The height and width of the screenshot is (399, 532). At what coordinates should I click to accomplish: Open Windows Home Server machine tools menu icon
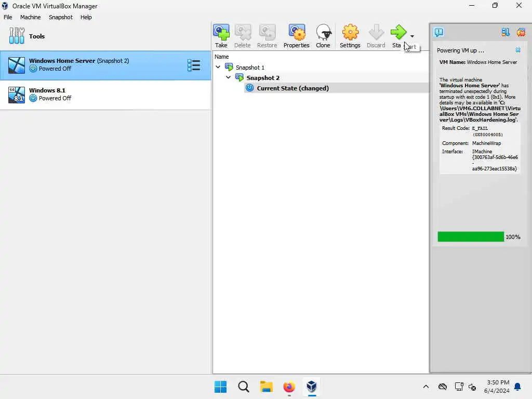194,65
